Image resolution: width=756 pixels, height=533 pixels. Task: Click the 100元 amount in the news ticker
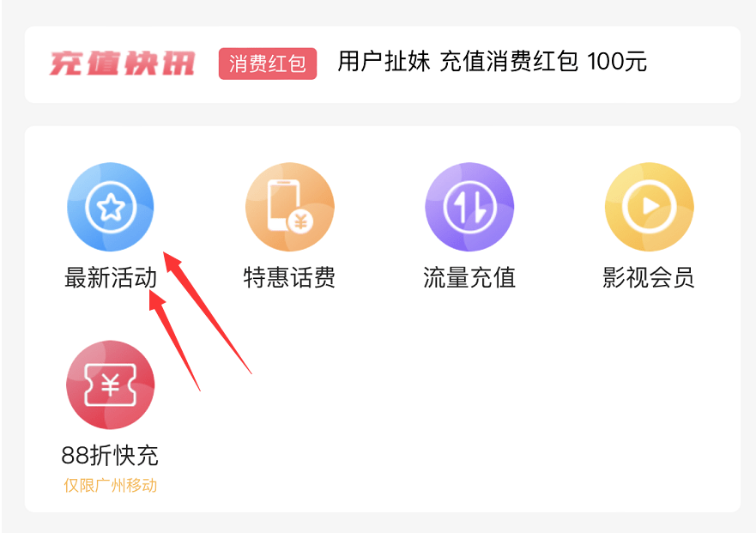click(617, 62)
